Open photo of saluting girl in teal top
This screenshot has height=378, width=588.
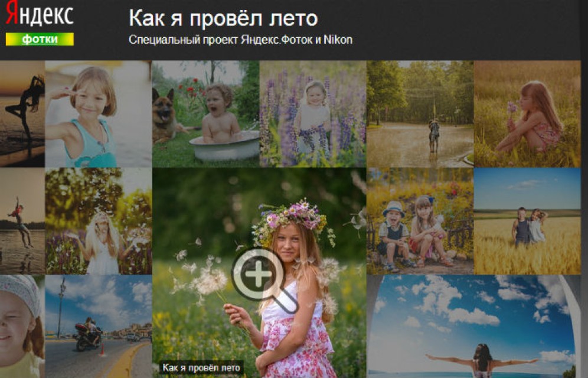click(x=98, y=113)
